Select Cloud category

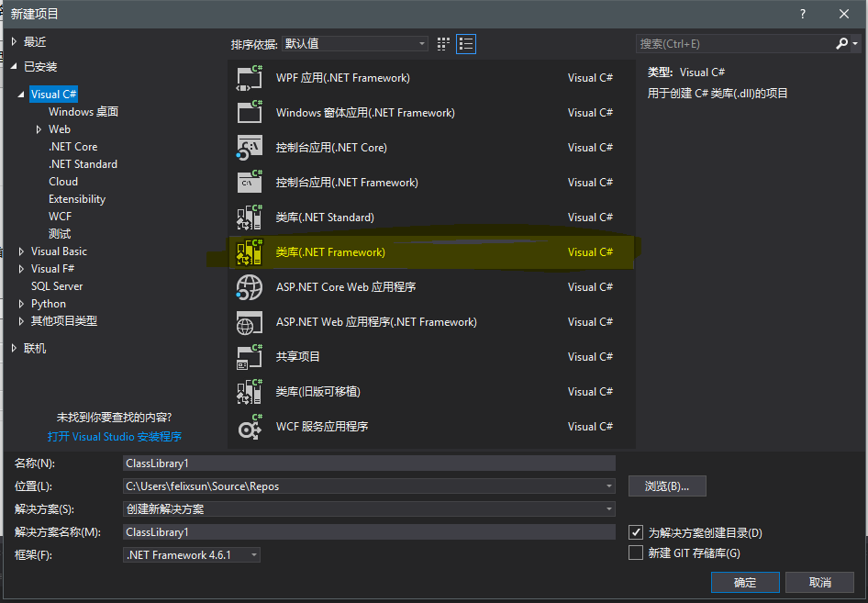tap(63, 182)
